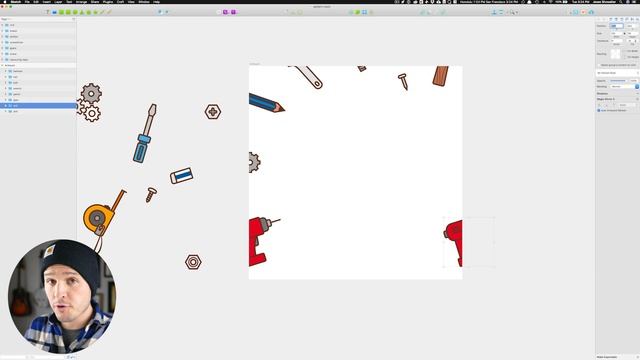Toggle the content on resize checkbox
This screenshot has height=360, width=640.
(x=599, y=65)
